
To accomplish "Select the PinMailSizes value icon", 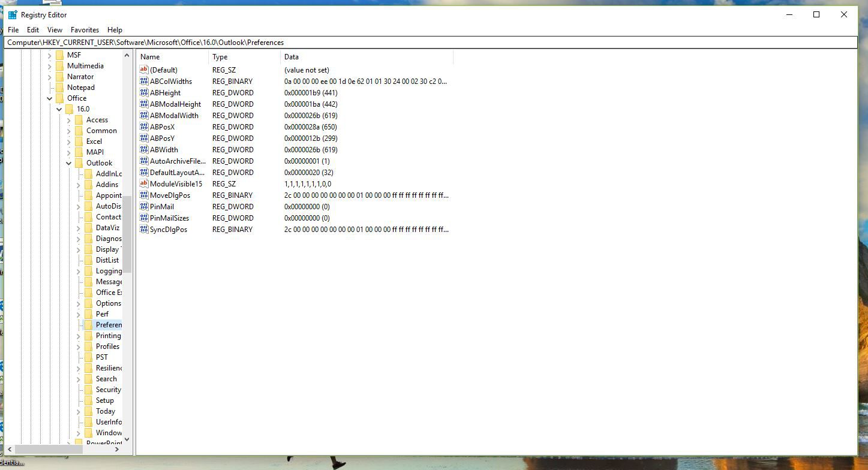I will pos(143,218).
